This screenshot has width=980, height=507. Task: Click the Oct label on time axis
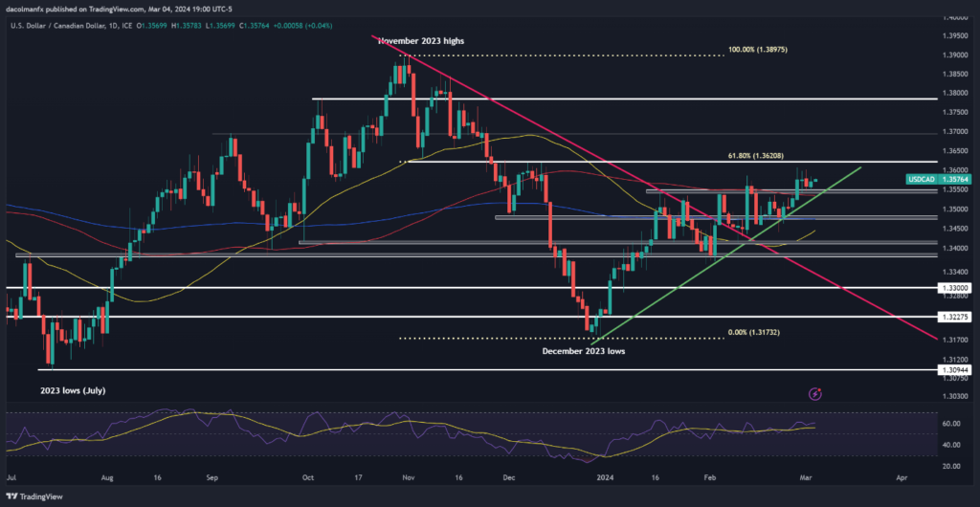[306, 475]
